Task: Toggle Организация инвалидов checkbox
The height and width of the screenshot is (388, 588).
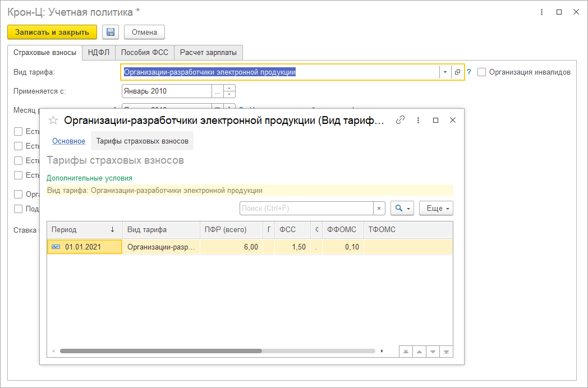Action: pyautogui.click(x=481, y=72)
